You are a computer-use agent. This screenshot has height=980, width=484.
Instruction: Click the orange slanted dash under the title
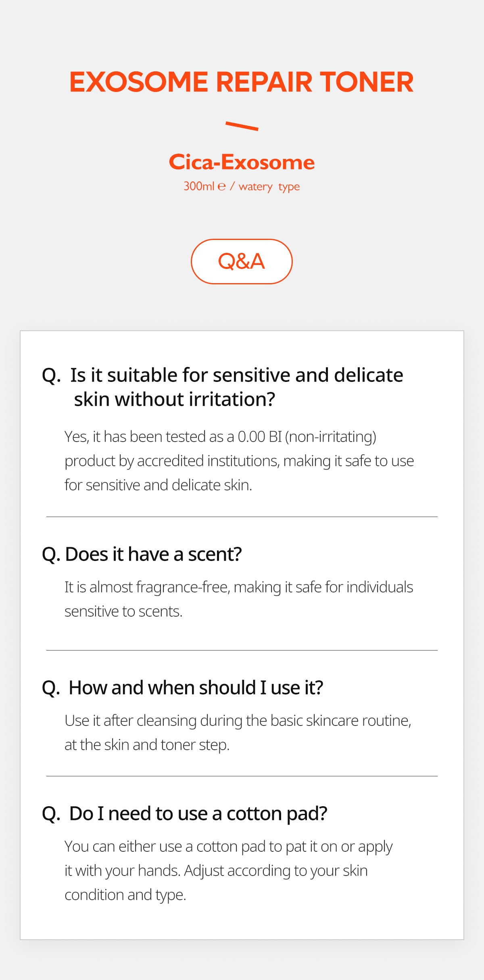[x=242, y=126]
